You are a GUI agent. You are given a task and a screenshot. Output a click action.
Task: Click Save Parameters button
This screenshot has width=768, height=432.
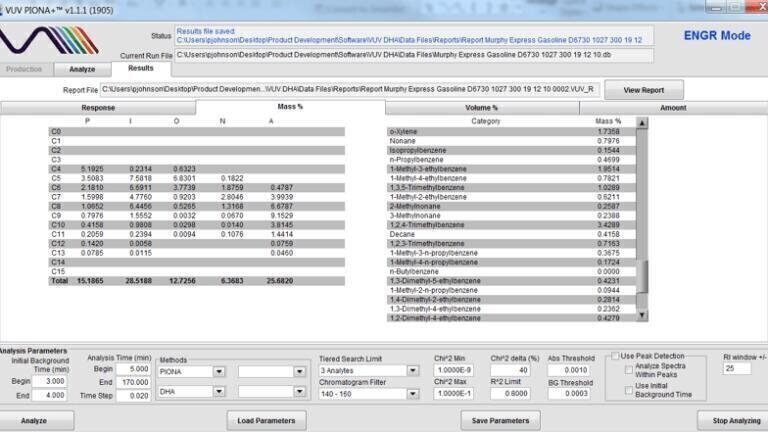click(501, 421)
